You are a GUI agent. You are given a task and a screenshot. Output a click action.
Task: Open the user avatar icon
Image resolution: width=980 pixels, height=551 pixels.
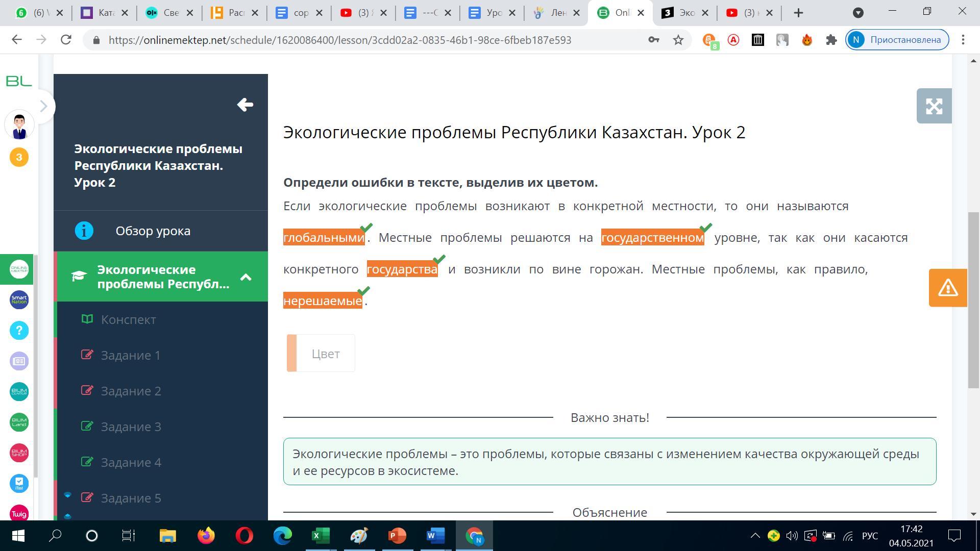tap(19, 126)
